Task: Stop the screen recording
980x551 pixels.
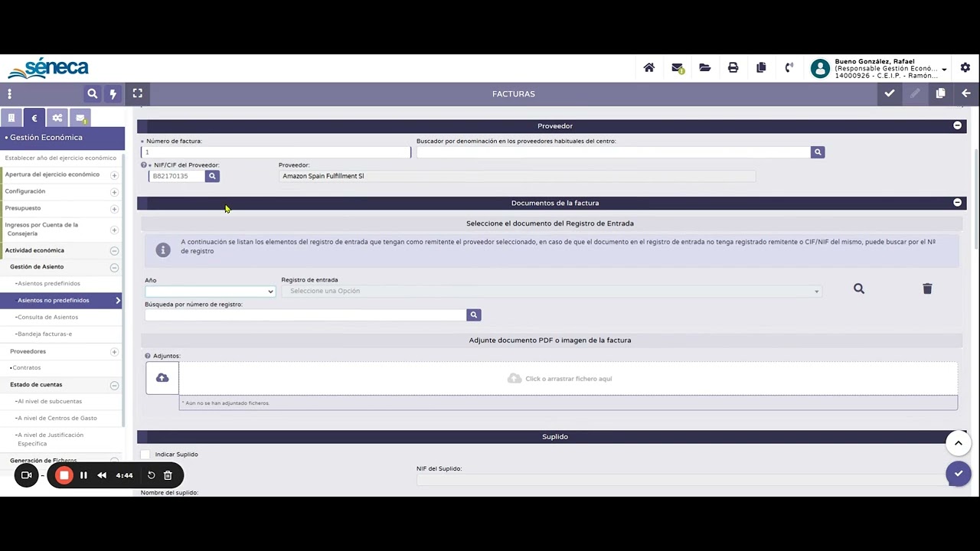Action: (x=64, y=475)
